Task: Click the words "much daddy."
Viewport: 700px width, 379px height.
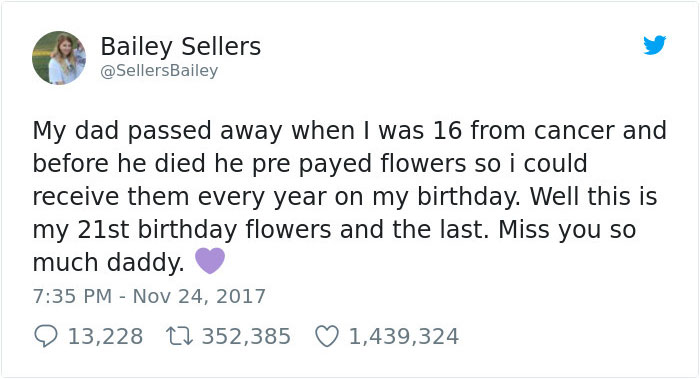Action: pos(108,262)
